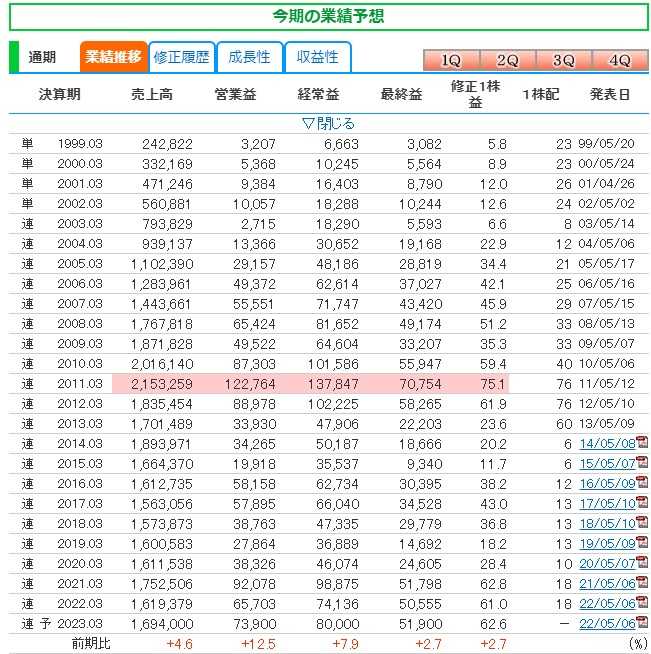Screen dimensions: 651x654
Task: Click forecast sales value 1,694,000
Action: [162, 624]
